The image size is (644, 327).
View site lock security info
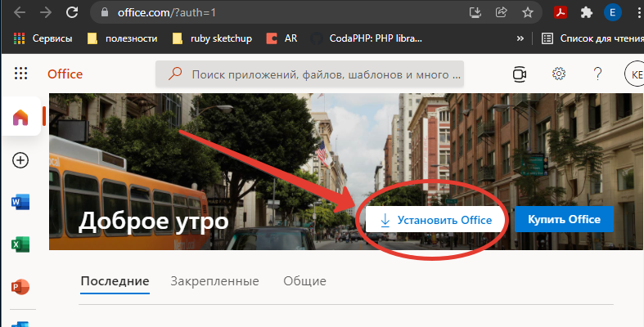pos(105,13)
